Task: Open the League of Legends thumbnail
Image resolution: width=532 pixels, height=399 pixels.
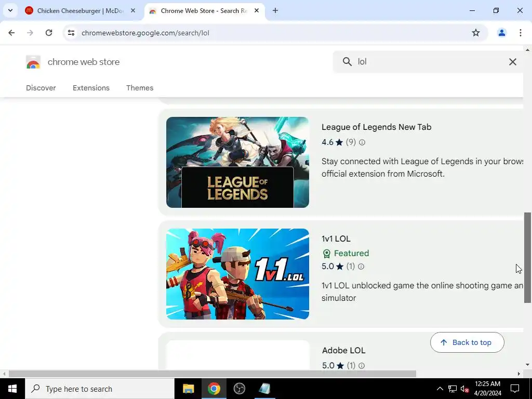Action: (x=237, y=162)
